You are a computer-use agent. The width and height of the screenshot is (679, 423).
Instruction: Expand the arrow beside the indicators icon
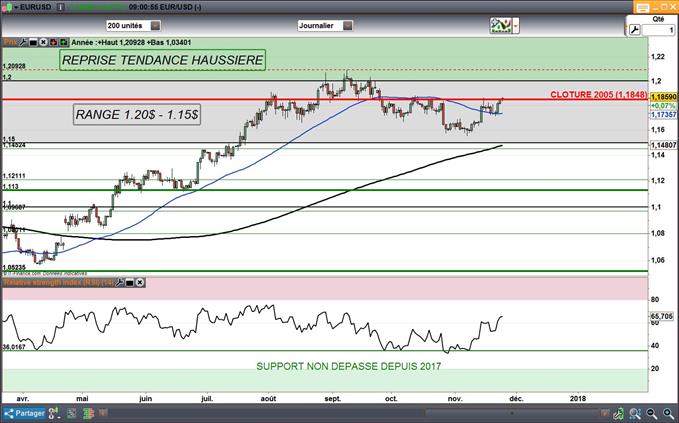pos(516,26)
